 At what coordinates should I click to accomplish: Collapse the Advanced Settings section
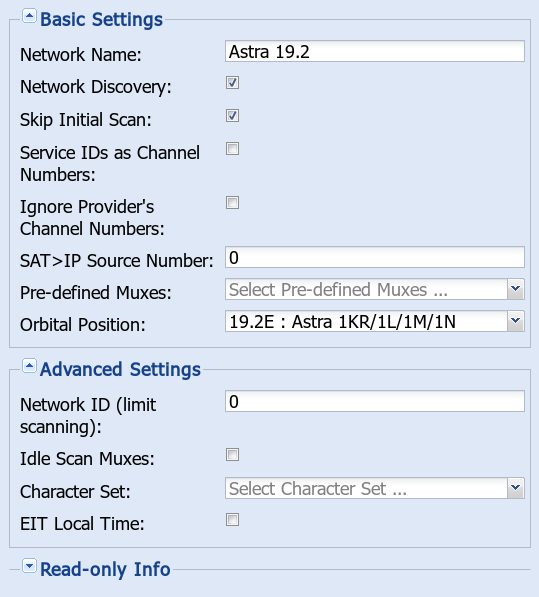tap(29, 366)
